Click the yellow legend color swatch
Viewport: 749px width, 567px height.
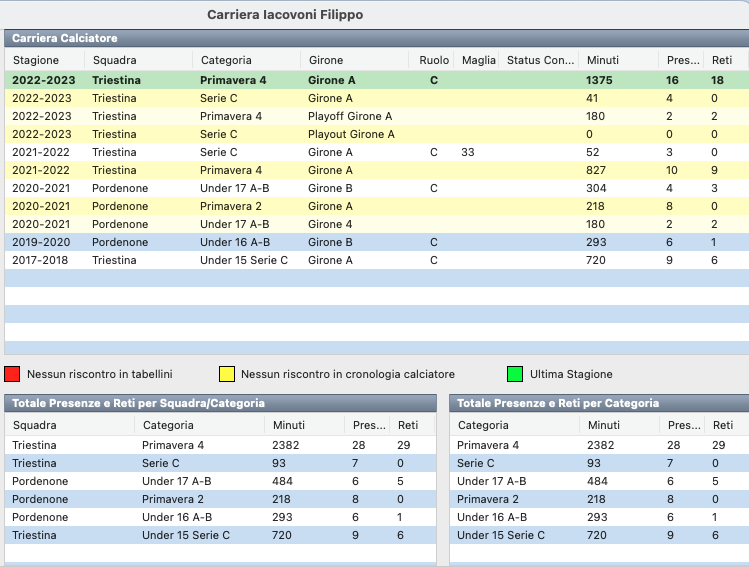coord(226,374)
